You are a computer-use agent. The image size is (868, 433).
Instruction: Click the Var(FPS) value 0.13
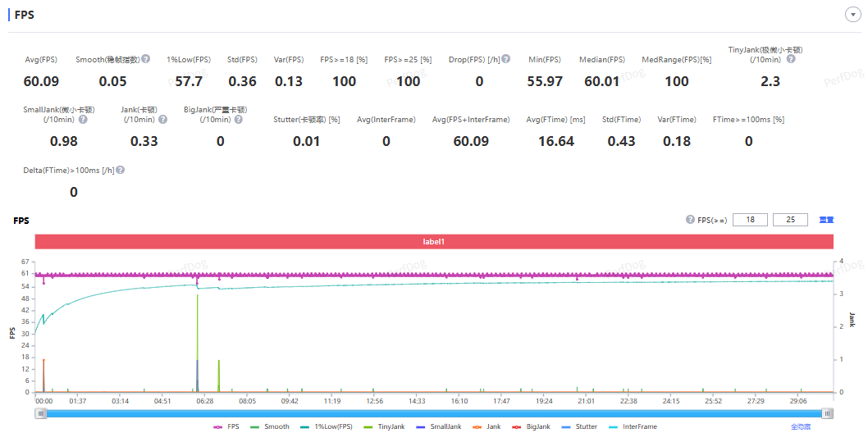289,81
